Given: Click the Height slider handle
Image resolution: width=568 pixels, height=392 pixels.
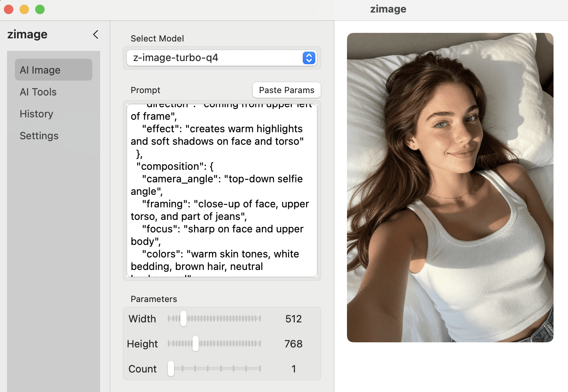Looking at the screenshot, I should [x=195, y=344].
